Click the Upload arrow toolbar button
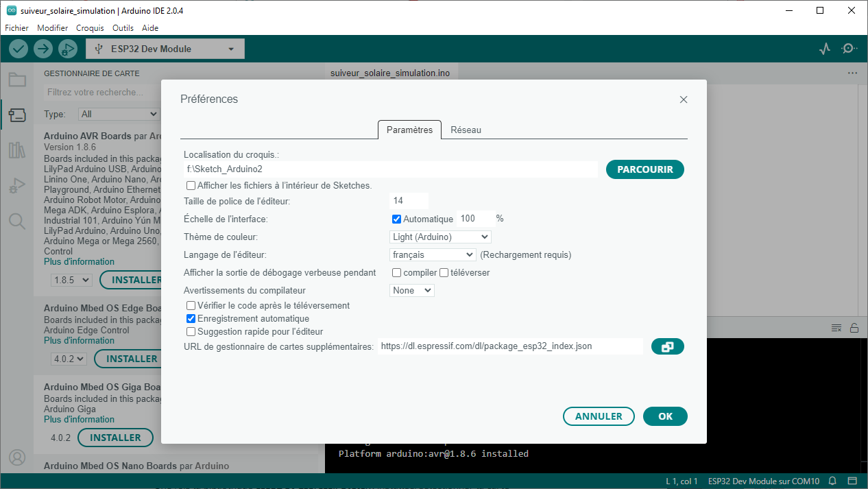Viewport: 868px width, 489px height. 43,49
